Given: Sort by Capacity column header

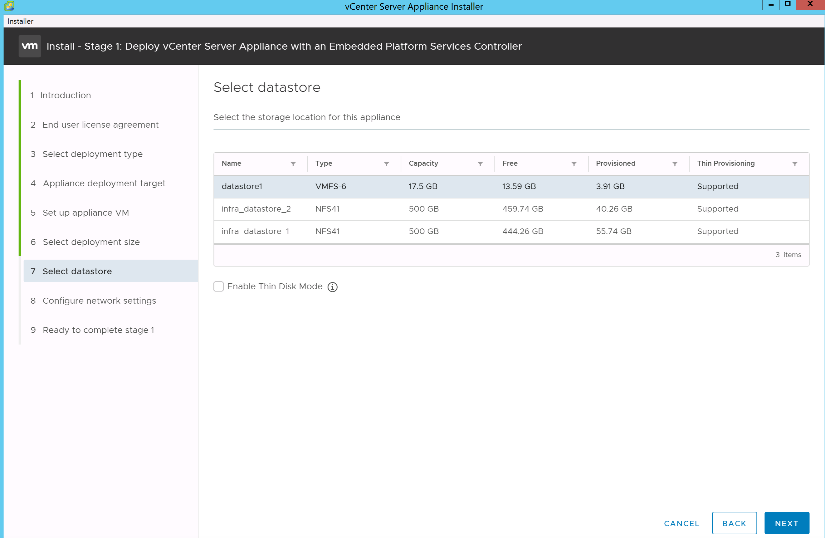Looking at the screenshot, I should coord(423,163).
